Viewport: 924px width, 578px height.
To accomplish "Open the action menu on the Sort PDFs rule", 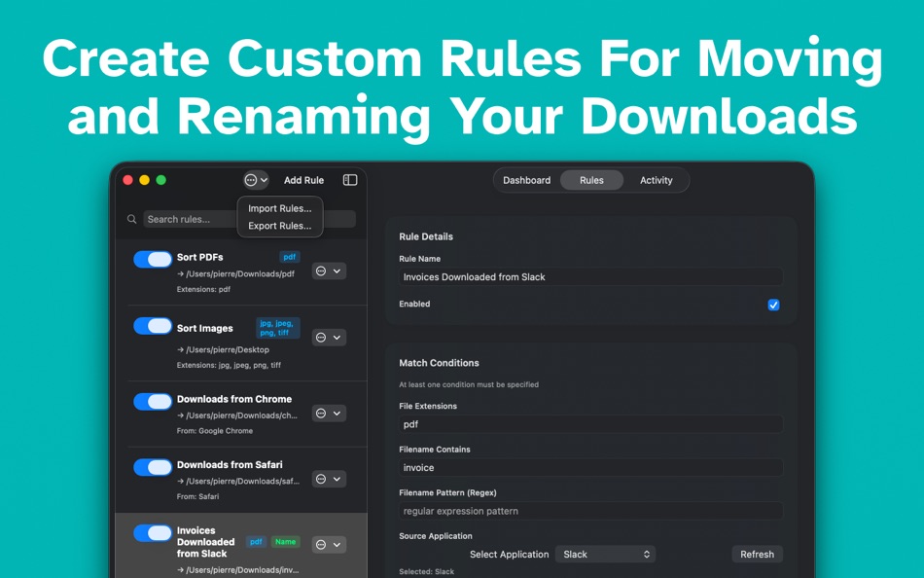I will tap(321, 271).
